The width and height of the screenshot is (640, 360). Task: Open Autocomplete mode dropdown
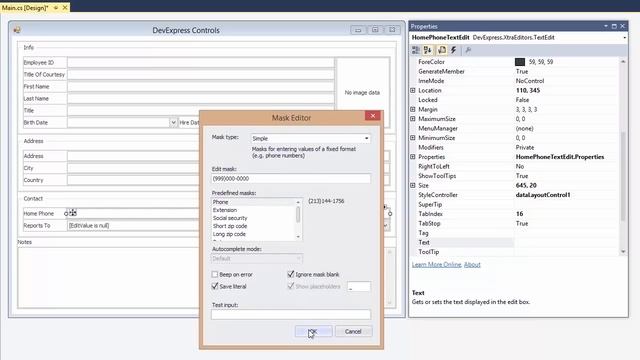coord(298,258)
